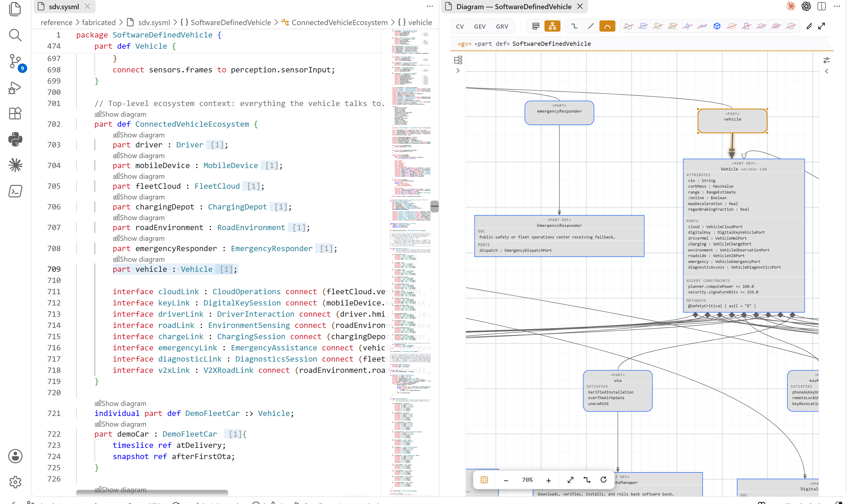The image size is (847, 504).
Task: Click 'Show diagram' above part demoCar line
Action: 121,425
